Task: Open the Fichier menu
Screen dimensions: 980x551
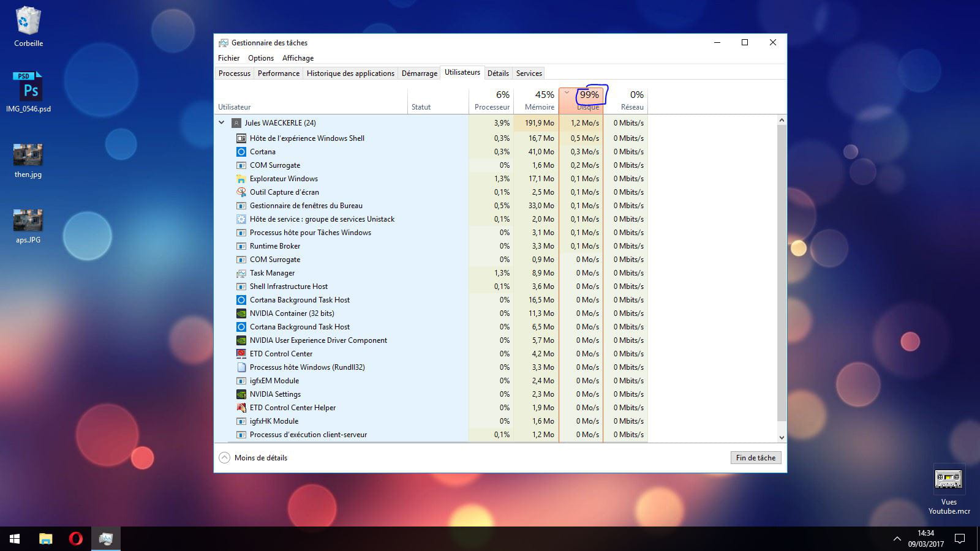Action: click(x=229, y=58)
